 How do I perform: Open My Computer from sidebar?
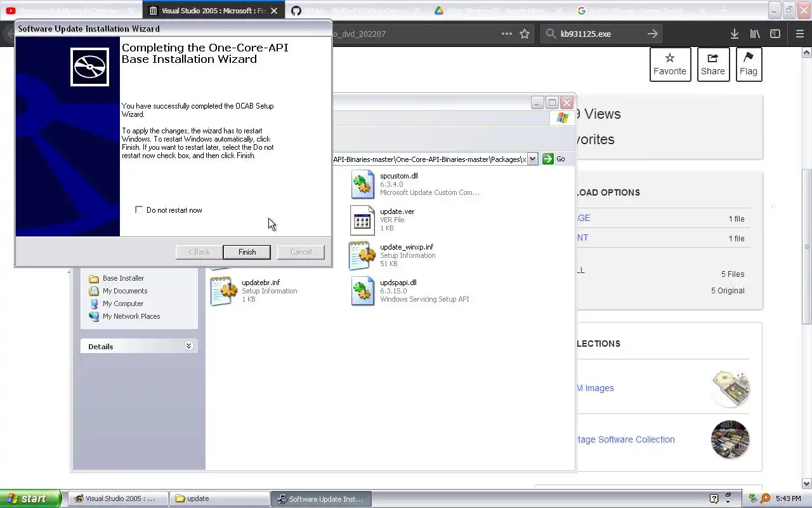point(123,304)
